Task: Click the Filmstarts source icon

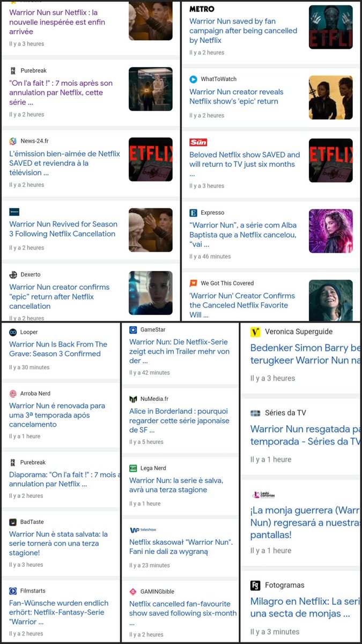Action: coord(13,591)
